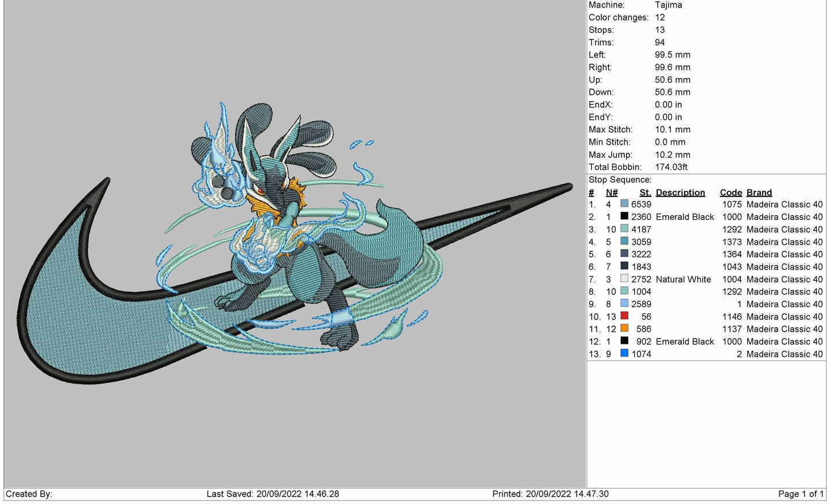Click the black swatch in stop 2
This screenshot has width=830, height=504.
coord(624,217)
